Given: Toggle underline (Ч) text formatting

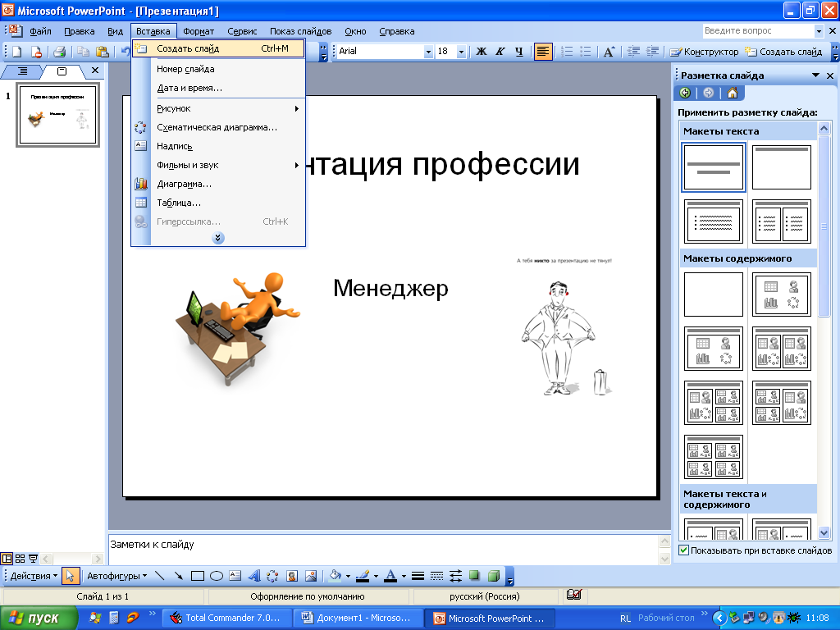Looking at the screenshot, I should (518, 52).
